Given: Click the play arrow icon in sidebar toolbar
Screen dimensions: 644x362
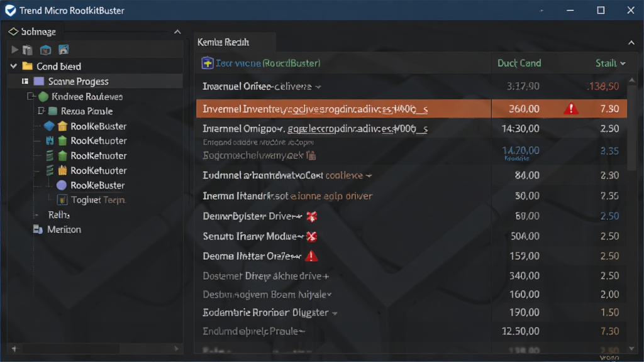Looking at the screenshot, I should click(15, 50).
